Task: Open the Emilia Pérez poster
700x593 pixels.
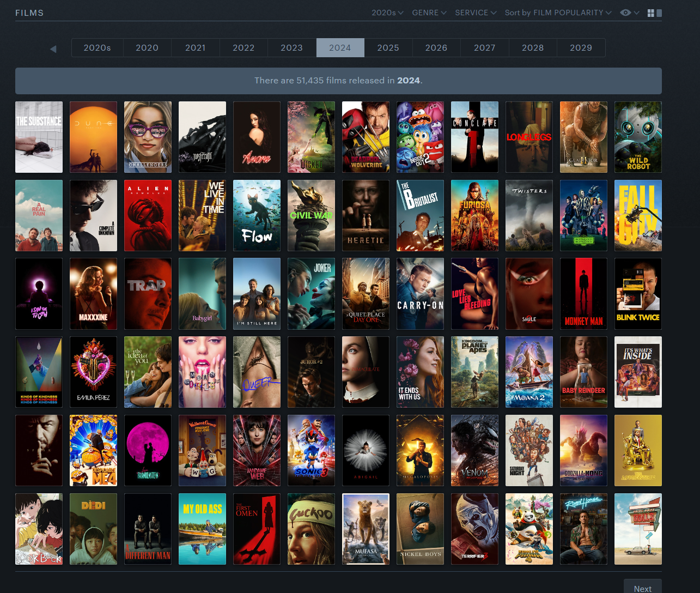Action: click(93, 372)
